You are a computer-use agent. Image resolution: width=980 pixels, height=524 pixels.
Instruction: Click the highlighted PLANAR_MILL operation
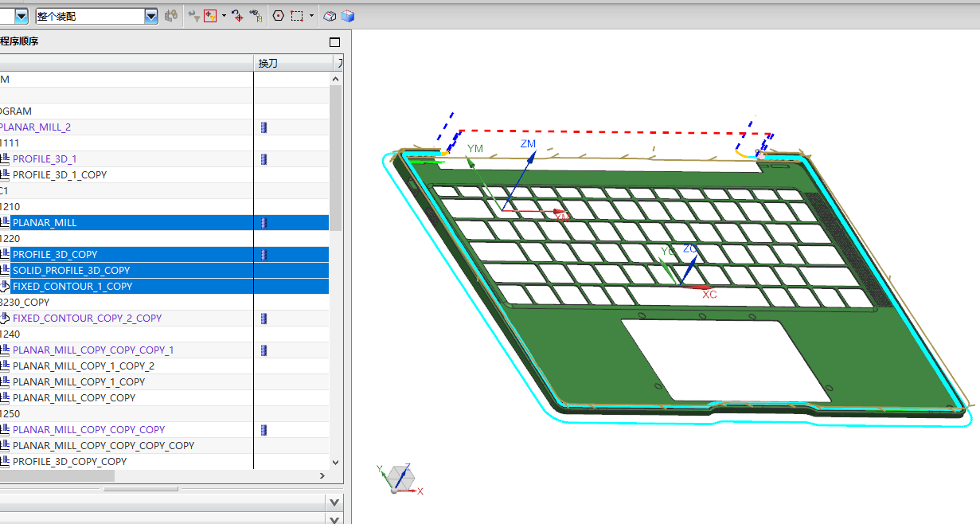pyautogui.click(x=45, y=223)
